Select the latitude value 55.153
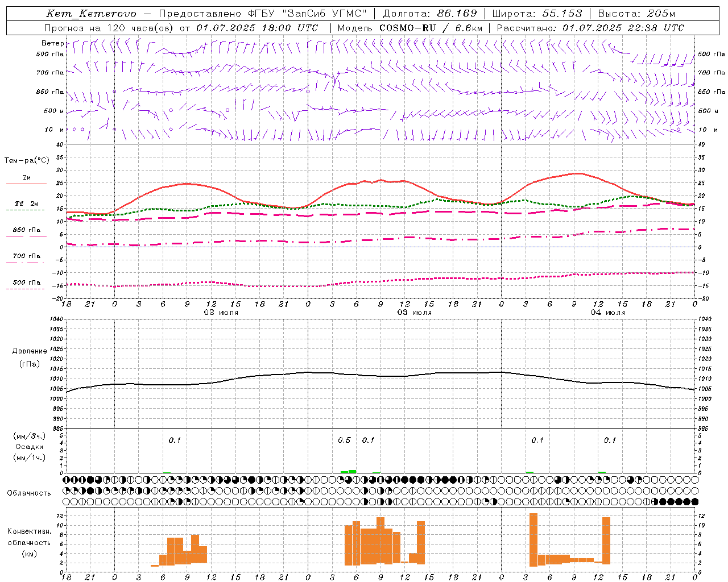The image size is (728, 582). [x=562, y=14]
